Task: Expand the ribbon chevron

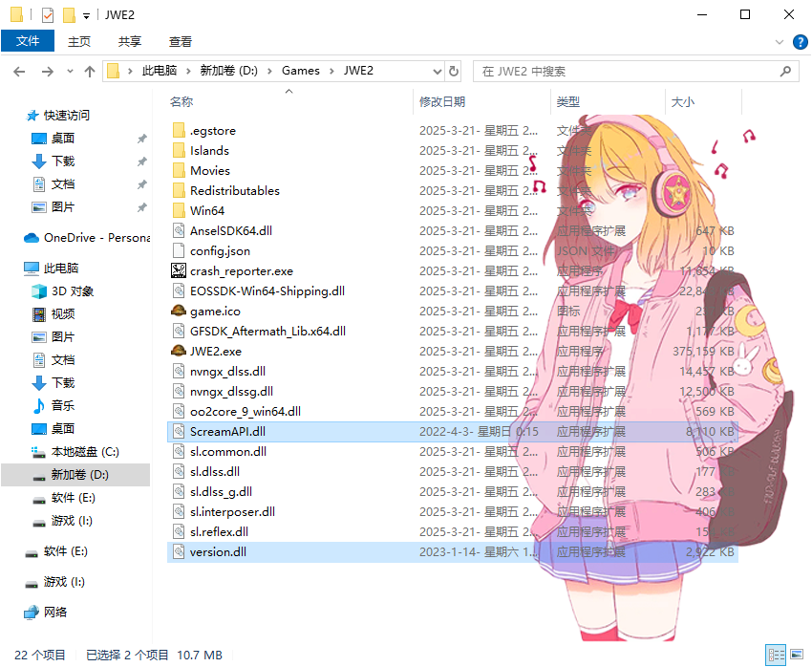Action: click(779, 42)
